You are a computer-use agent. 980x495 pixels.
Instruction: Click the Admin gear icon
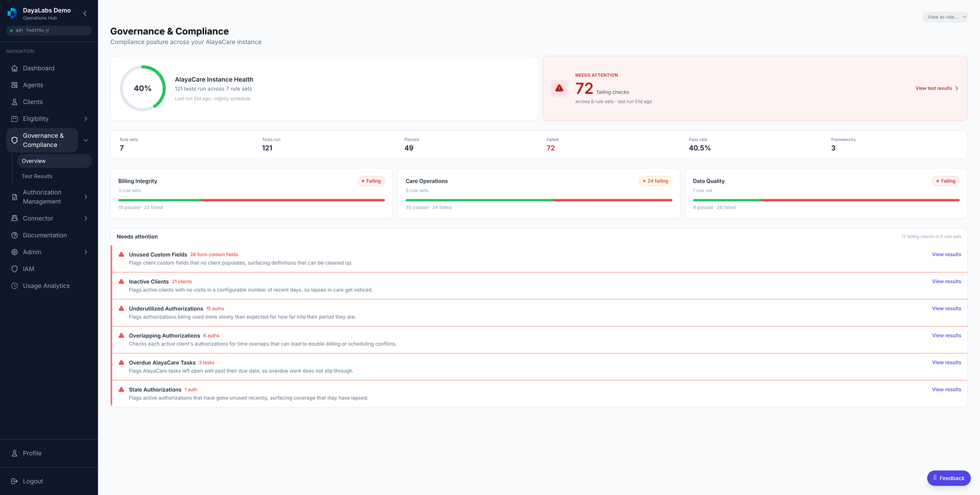coord(15,252)
